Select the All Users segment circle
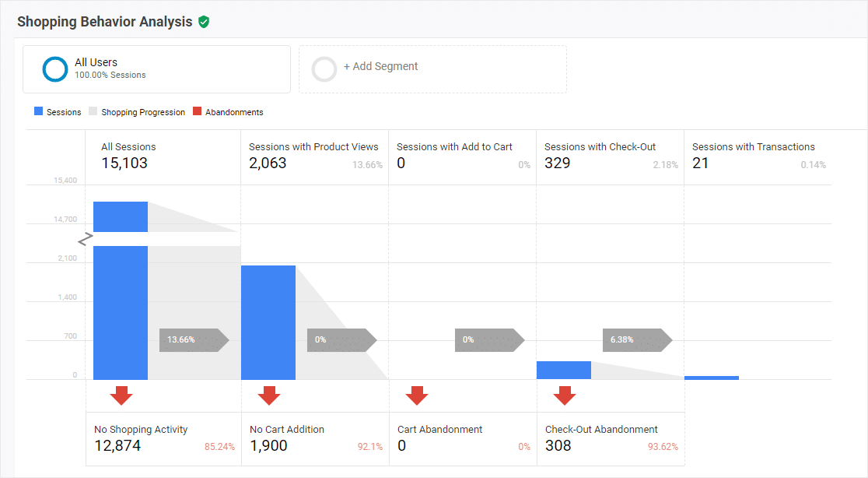 54,69
